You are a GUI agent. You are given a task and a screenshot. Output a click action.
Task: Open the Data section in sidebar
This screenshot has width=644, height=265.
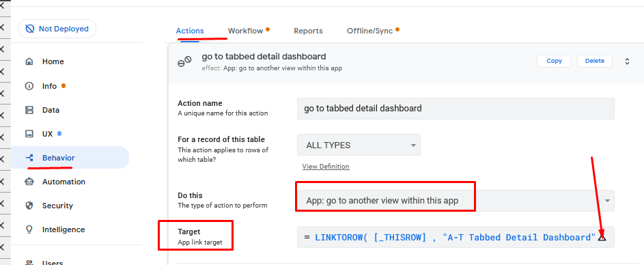coord(51,110)
